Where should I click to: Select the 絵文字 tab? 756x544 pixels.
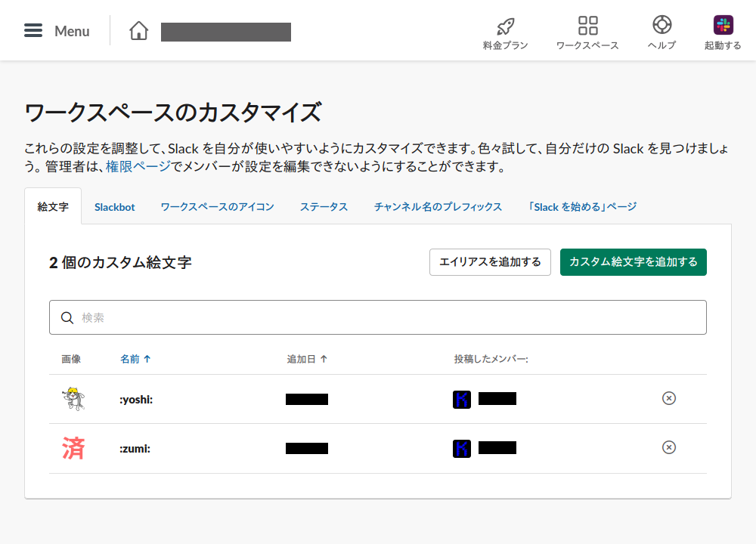click(53, 207)
